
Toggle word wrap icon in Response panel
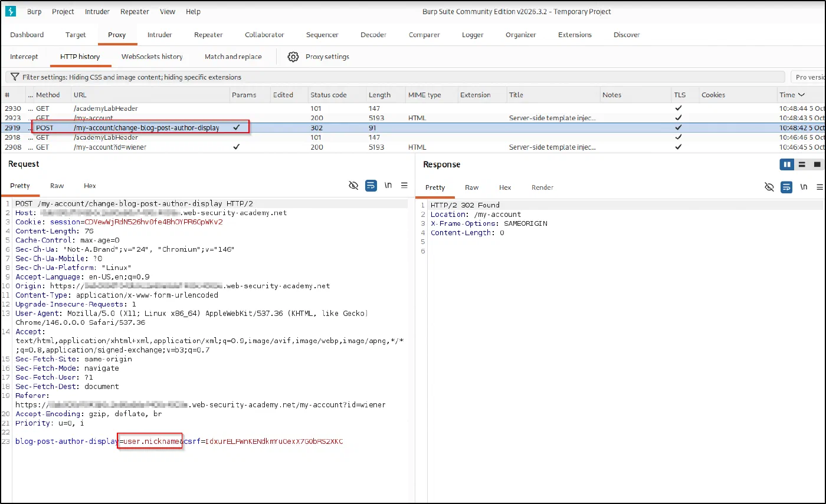coord(786,187)
